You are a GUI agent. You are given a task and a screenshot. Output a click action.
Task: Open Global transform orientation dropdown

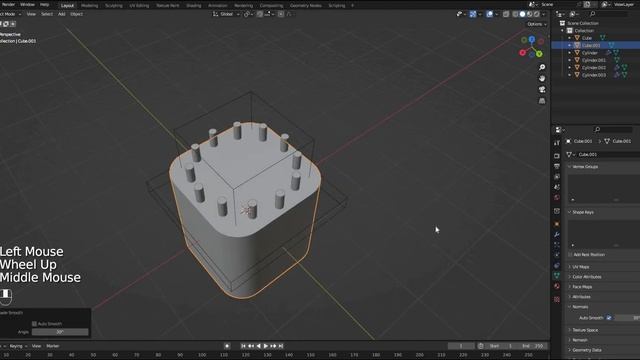[226, 14]
